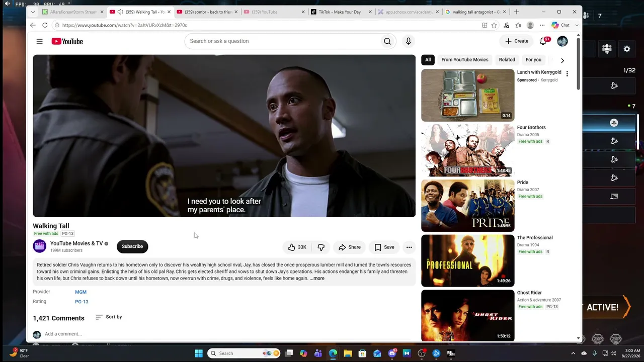The width and height of the screenshot is (644, 362).
Task: Start voice search with the microphone
Action: (409, 41)
